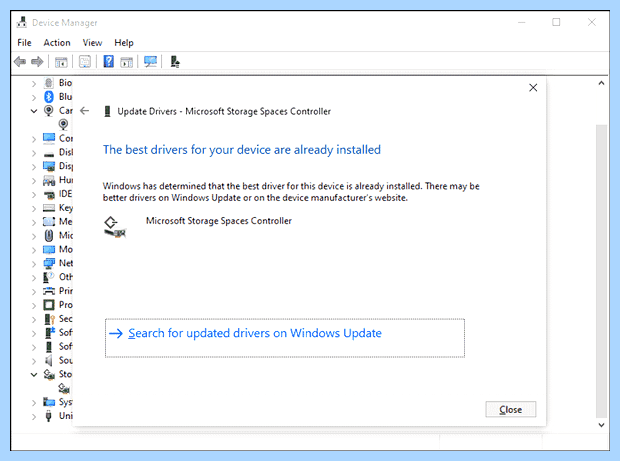Screen dimensions: 620x461
Task: Open the Action menu
Action: [x=57, y=43]
